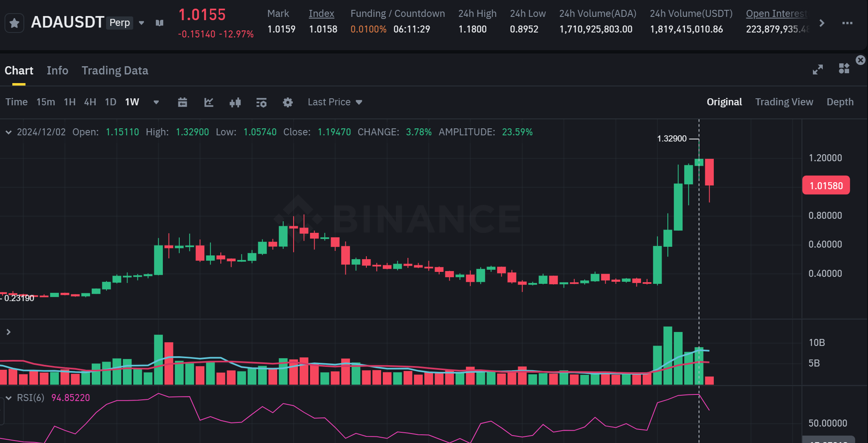Switch to Original chart view

(724, 102)
